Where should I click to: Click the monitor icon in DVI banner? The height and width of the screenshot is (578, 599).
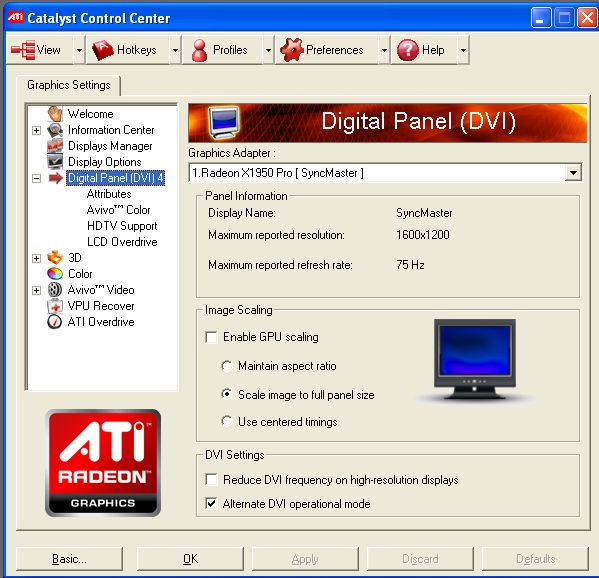[x=224, y=123]
